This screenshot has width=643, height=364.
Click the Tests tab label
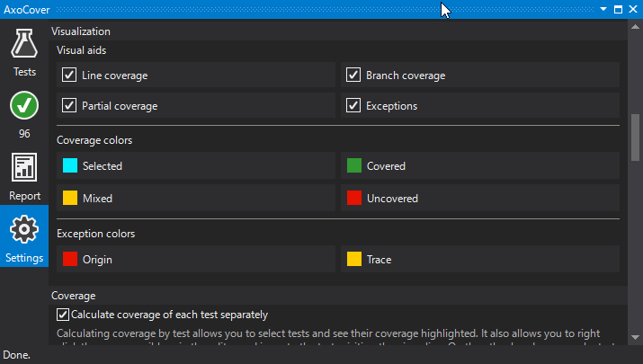pos(24,72)
